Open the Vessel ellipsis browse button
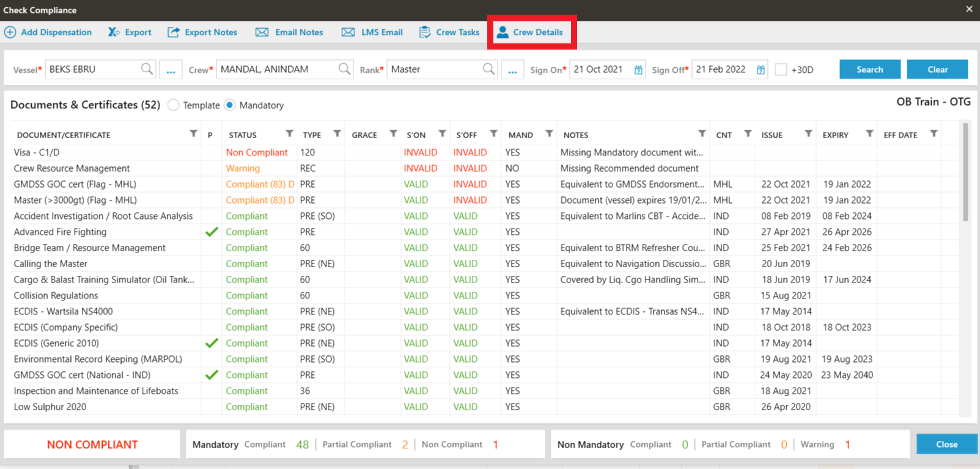980x469 pixels. coord(171,70)
